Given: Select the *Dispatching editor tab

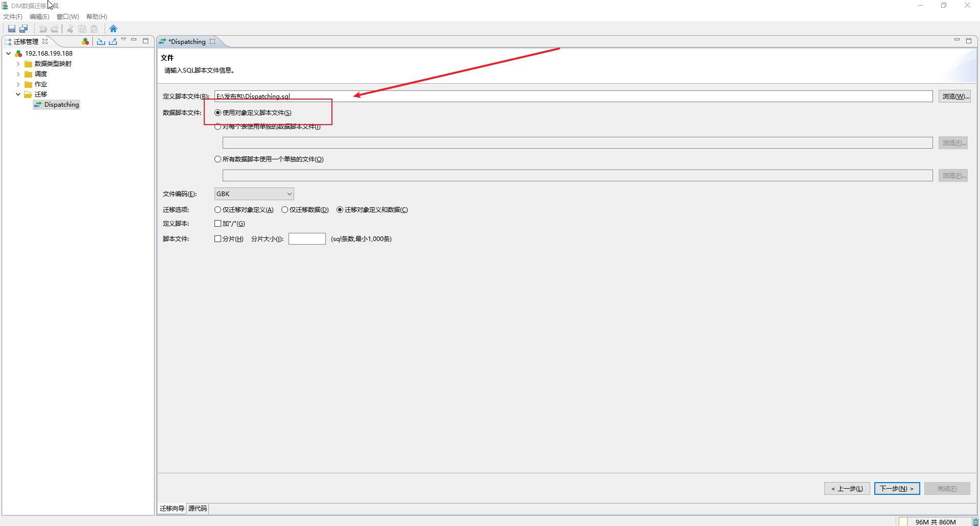Looking at the screenshot, I should (187, 41).
